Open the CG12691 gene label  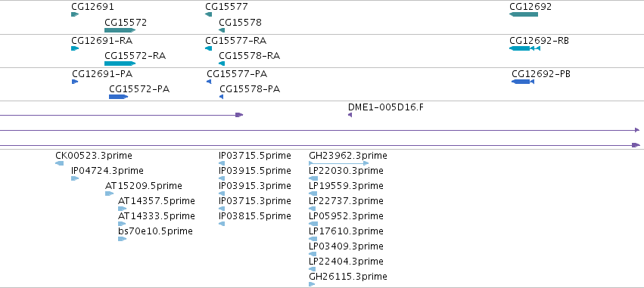point(93,7)
